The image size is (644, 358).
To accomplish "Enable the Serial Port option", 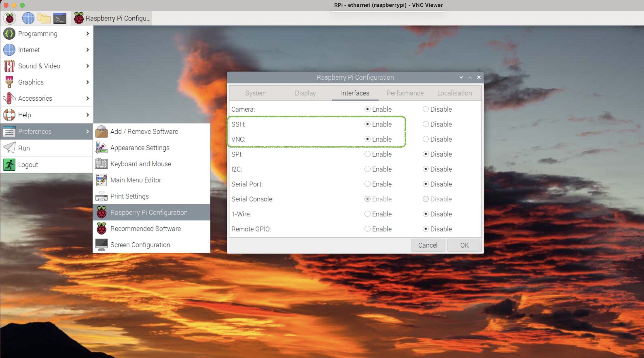I will pyautogui.click(x=367, y=184).
